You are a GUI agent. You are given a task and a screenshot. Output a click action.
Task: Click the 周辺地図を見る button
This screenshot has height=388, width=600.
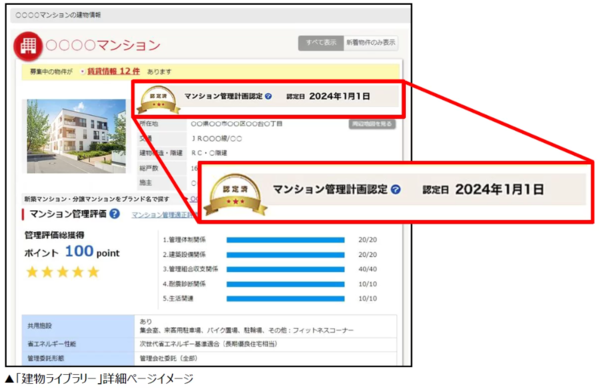[372, 124]
